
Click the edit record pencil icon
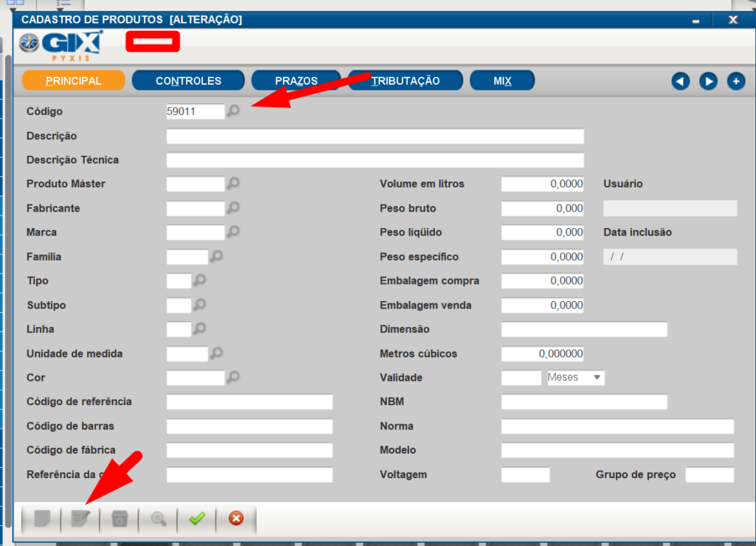[x=80, y=519]
